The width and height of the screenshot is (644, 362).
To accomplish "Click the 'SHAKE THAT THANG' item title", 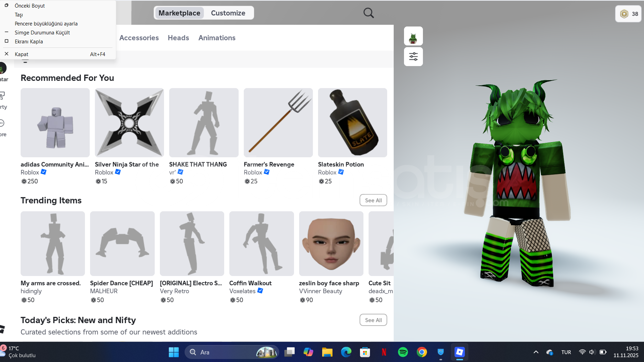I will [198, 164].
